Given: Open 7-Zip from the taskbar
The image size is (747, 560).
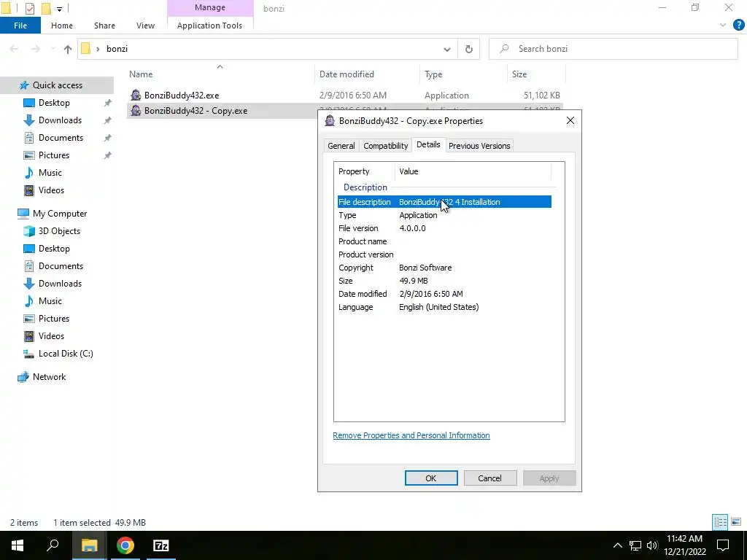Looking at the screenshot, I should pos(161,545).
